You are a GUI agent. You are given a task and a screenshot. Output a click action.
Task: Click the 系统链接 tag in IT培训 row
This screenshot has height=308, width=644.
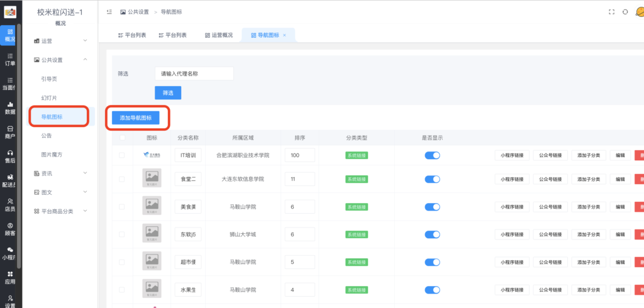(357, 156)
